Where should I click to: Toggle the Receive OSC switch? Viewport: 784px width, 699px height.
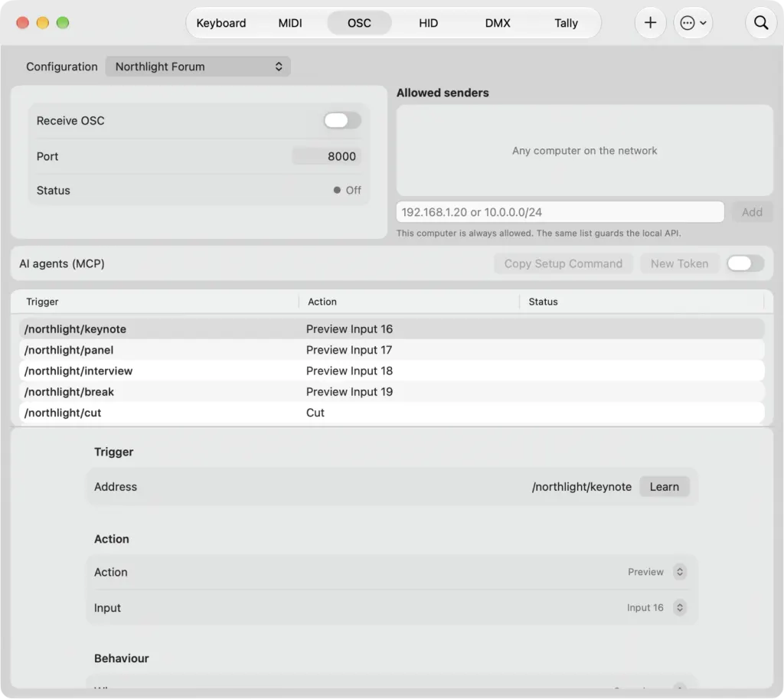coord(342,120)
